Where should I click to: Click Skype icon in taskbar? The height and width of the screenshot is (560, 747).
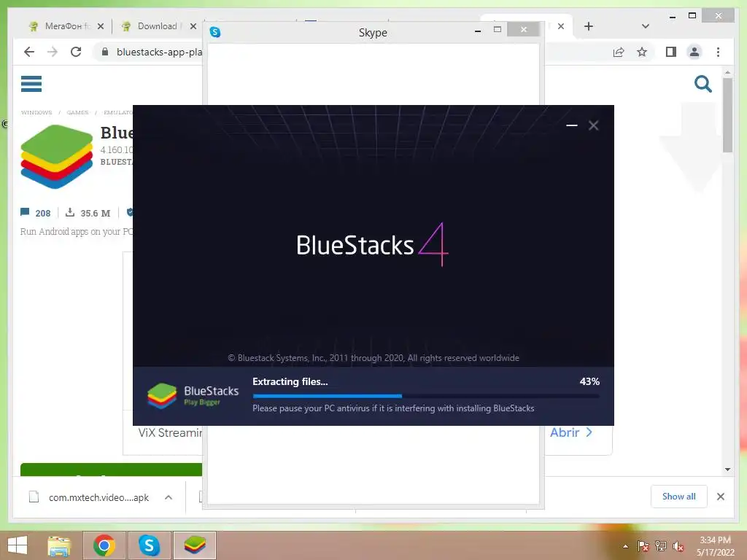(149, 545)
